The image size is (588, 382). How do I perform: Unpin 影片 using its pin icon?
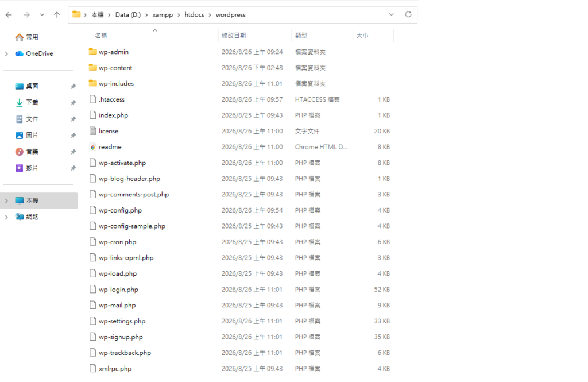pyautogui.click(x=73, y=168)
